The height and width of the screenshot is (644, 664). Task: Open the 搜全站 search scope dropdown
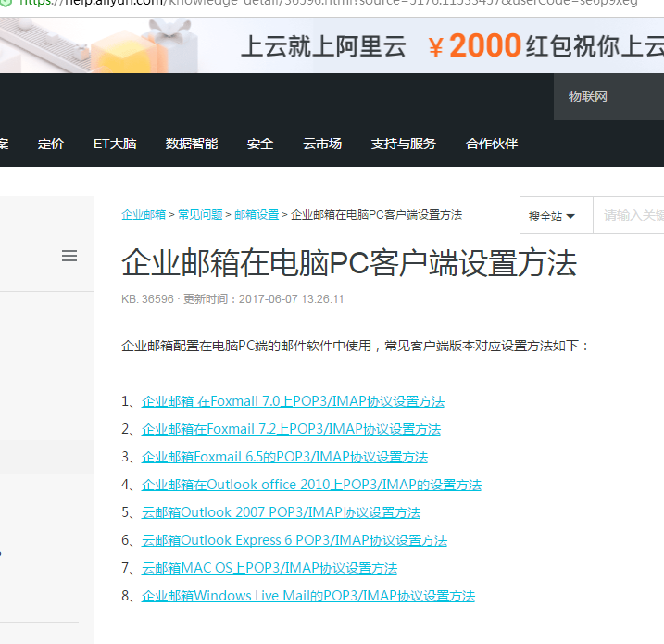(556, 215)
